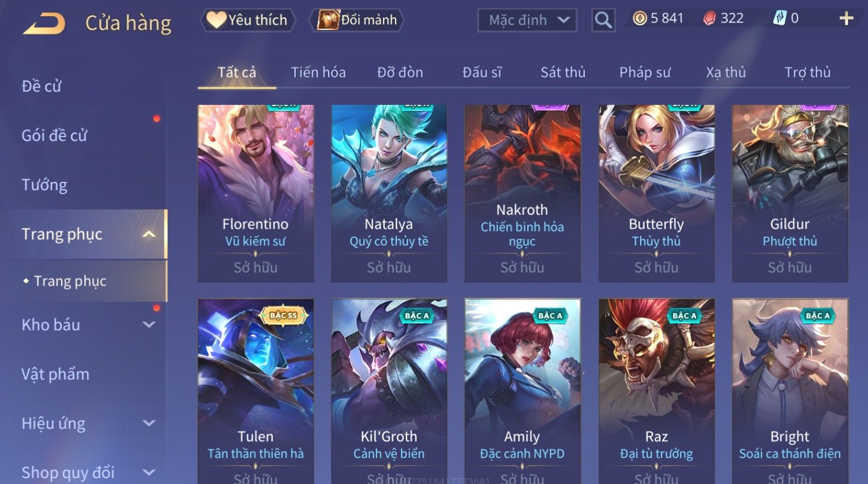Collapse the Trang phục sidebar section

point(149,234)
